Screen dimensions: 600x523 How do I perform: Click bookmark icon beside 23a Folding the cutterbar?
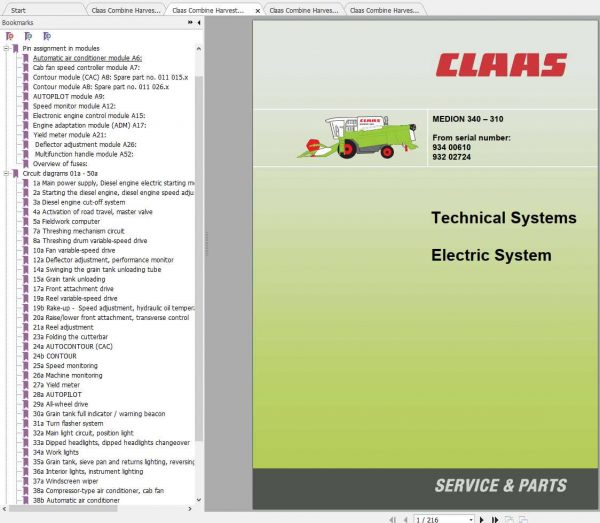tap(26, 337)
